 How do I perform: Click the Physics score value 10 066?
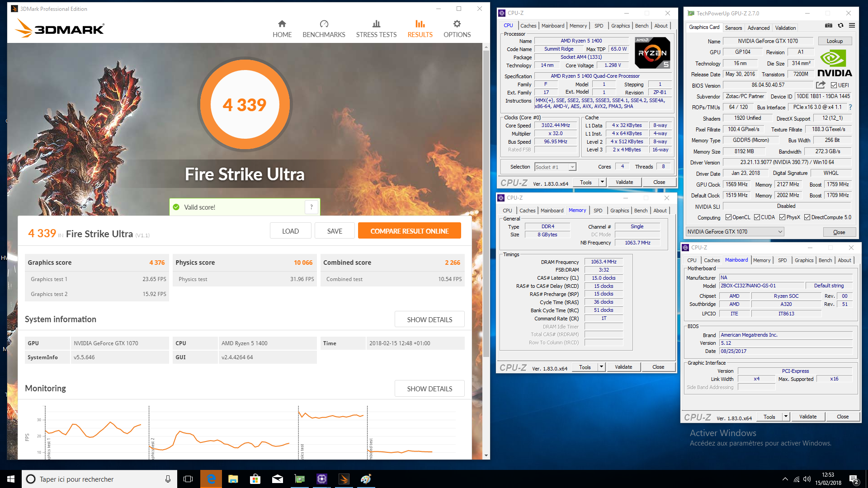(303, 263)
